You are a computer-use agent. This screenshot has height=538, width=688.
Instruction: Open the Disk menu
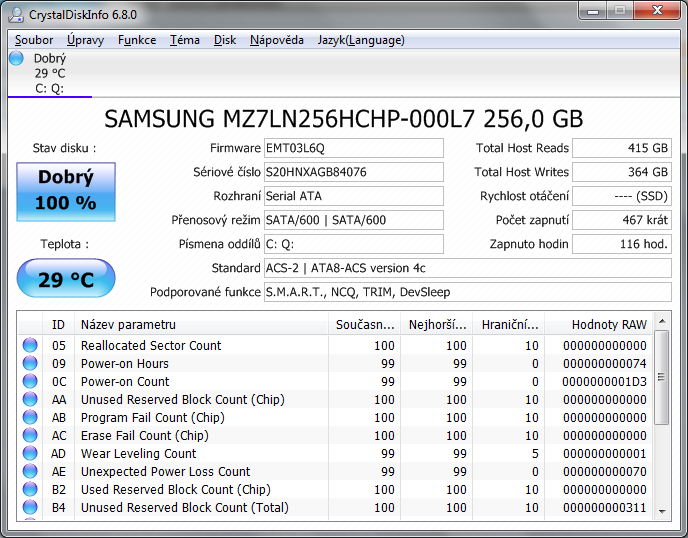click(225, 40)
